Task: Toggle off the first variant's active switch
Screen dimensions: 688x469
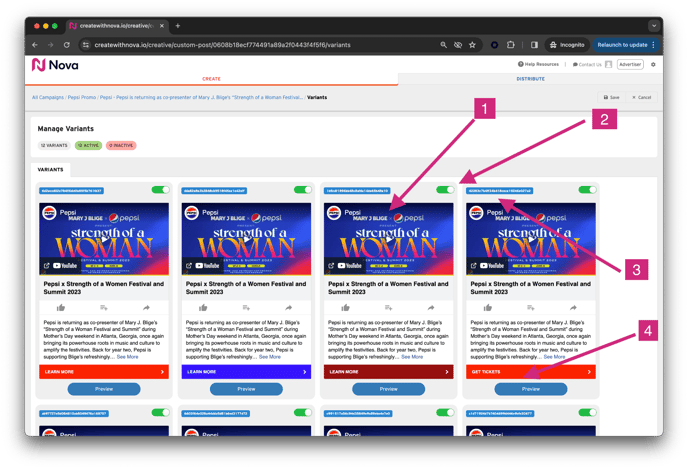Action: pos(160,189)
